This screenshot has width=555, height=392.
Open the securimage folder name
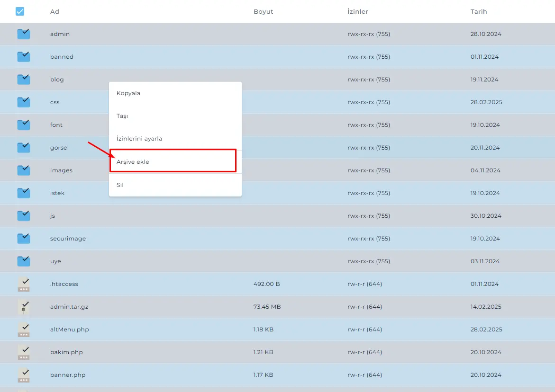[68, 238]
